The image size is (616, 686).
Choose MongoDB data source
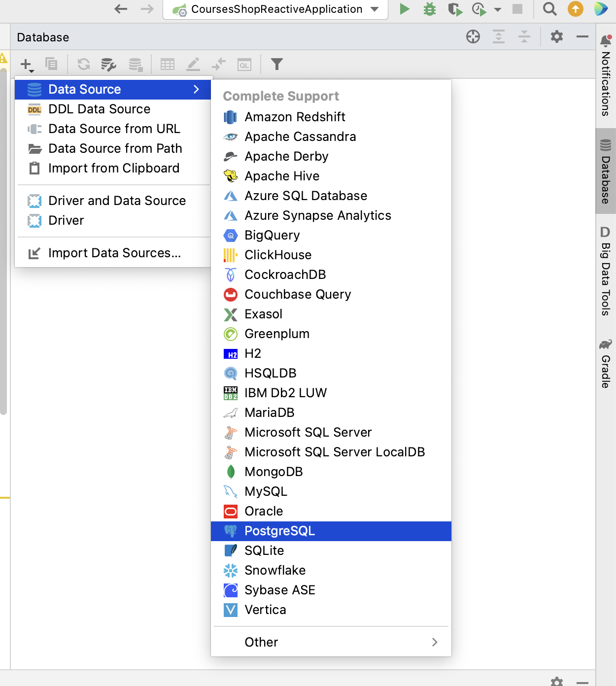point(274,472)
